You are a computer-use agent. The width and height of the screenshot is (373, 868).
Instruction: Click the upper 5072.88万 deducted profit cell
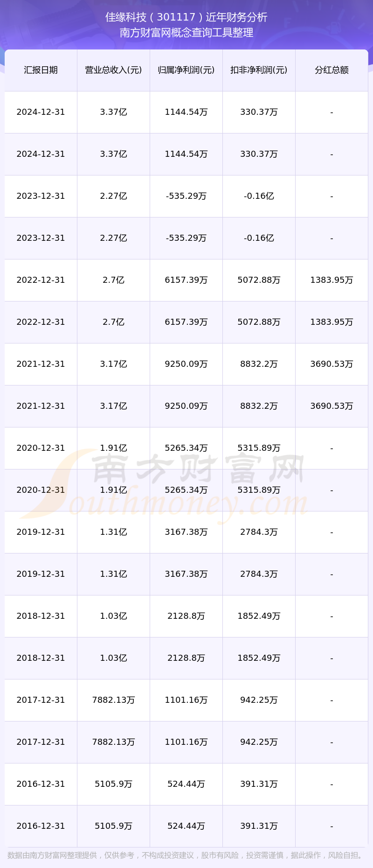(259, 280)
